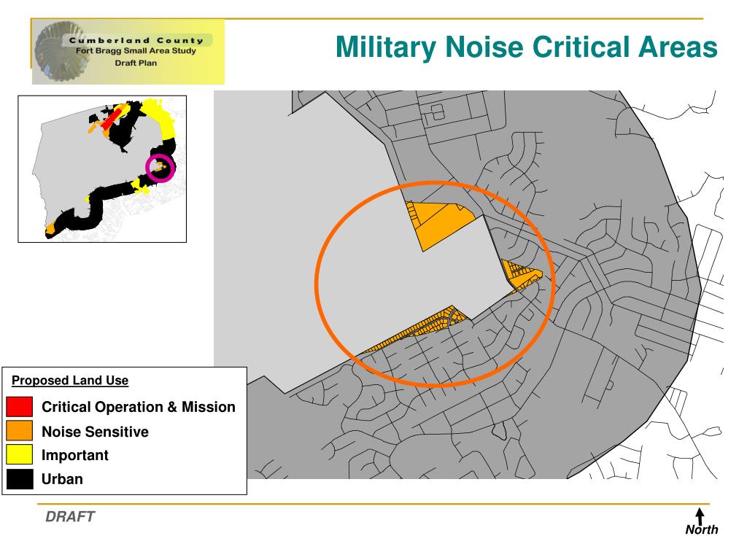The height and width of the screenshot is (560, 747).
Task: Select the 'Important' legend label
Action: [75, 455]
